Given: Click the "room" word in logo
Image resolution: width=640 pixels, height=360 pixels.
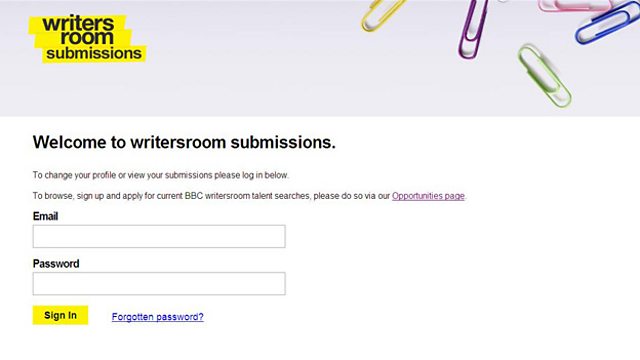Looking at the screenshot, I should point(87,38).
